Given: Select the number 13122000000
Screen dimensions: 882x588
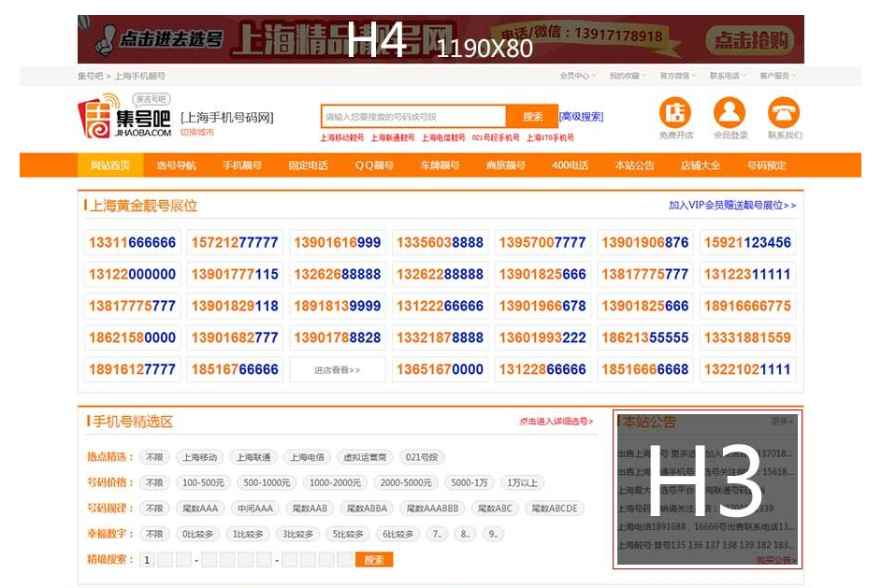Looking at the screenshot, I should click(132, 274).
